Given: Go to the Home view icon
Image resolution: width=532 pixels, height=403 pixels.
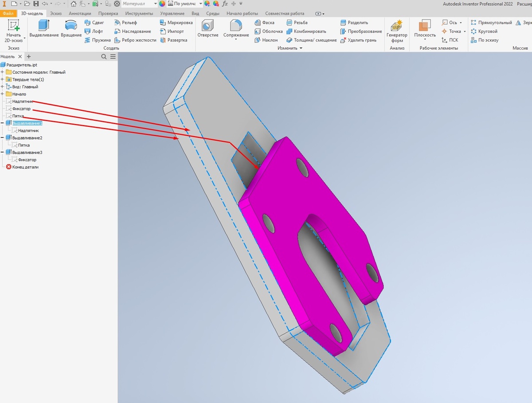Looking at the screenshot, I should (x=73, y=4).
